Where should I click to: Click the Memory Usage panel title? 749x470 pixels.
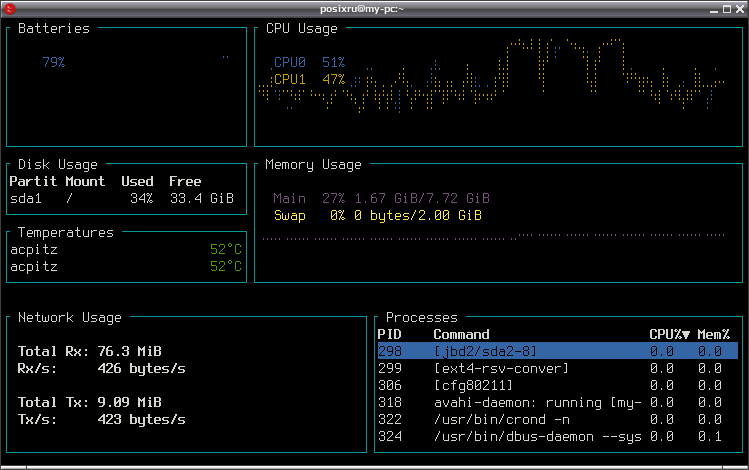tap(313, 165)
